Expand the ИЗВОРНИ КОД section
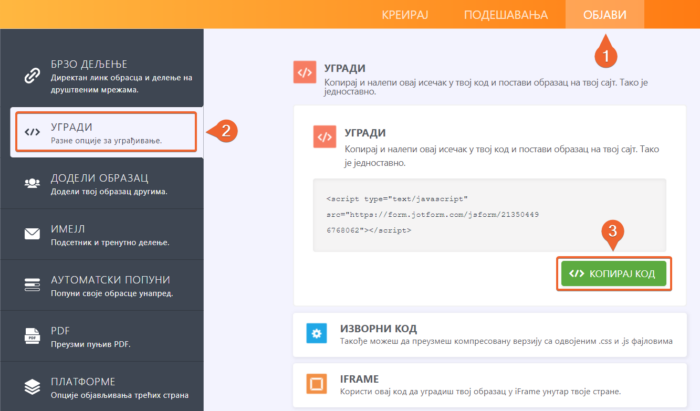The image size is (700, 411). tap(490, 335)
